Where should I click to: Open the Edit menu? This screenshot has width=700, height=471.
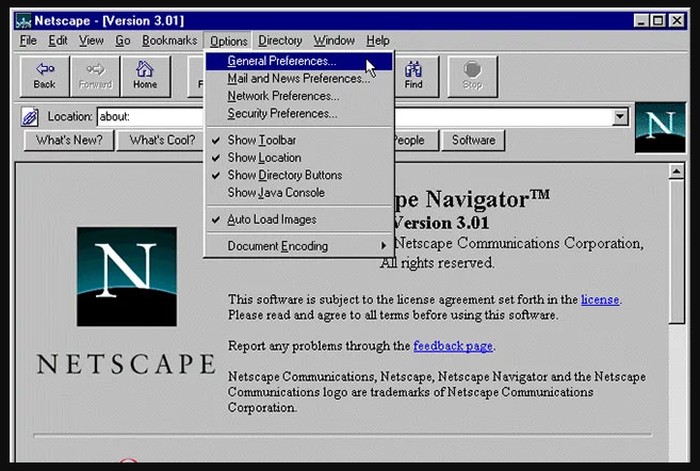[58, 41]
